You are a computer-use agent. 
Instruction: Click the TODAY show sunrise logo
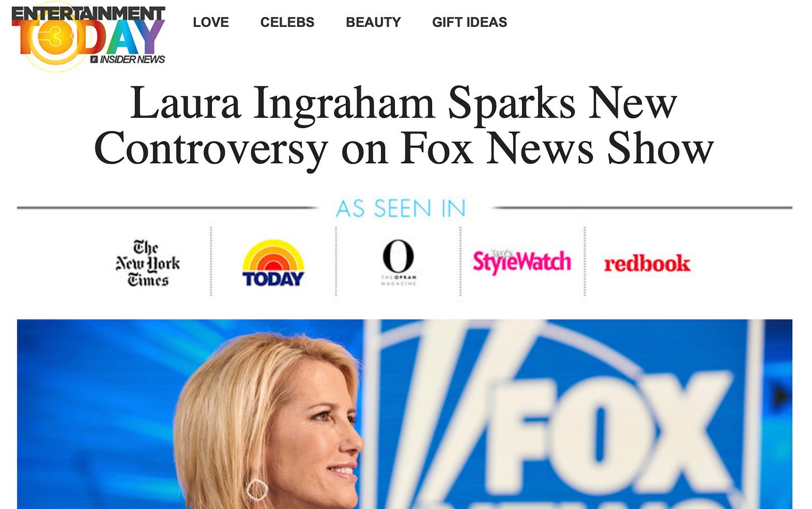(273, 263)
